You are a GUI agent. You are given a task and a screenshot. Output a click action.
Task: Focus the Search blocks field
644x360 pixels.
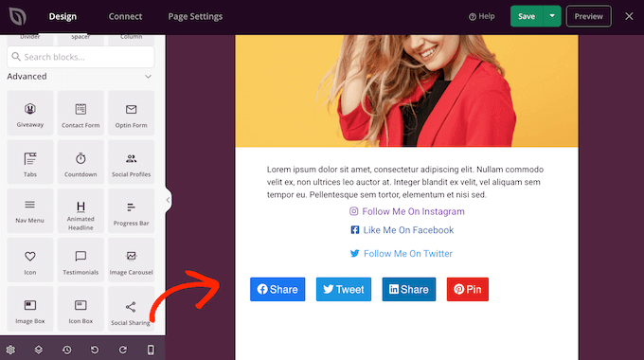(x=80, y=57)
